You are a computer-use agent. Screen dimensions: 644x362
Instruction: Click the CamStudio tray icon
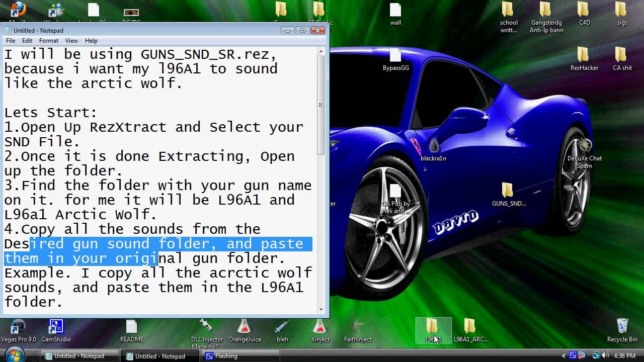573,355
